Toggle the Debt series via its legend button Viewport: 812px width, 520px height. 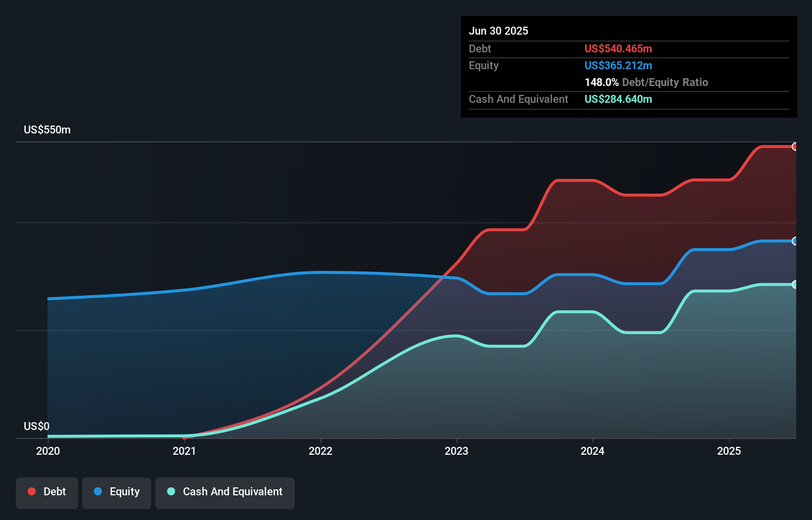(46, 493)
